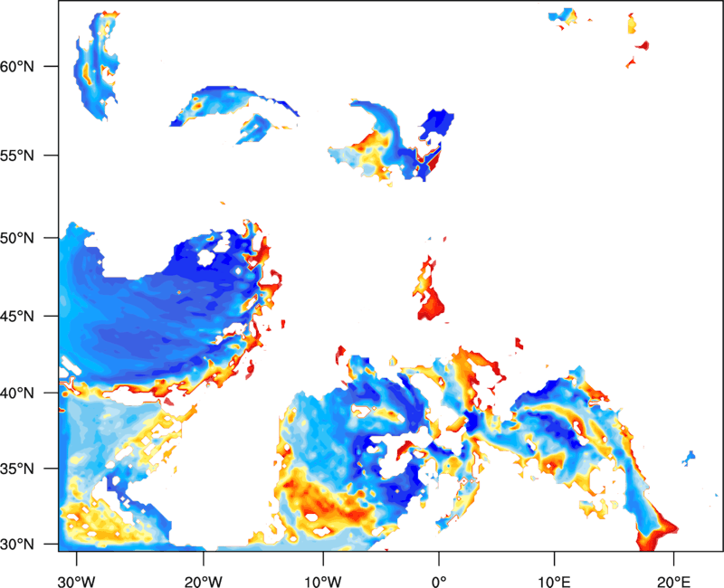The width and height of the screenshot is (724, 588).
Task: Click the 40°N latitude label
Action: click(x=17, y=394)
